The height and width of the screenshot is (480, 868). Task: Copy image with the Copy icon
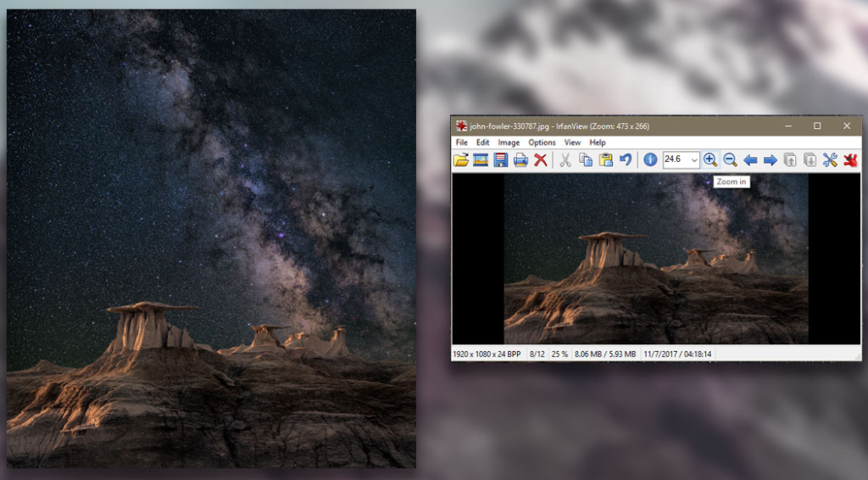click(x=586, y=159)
